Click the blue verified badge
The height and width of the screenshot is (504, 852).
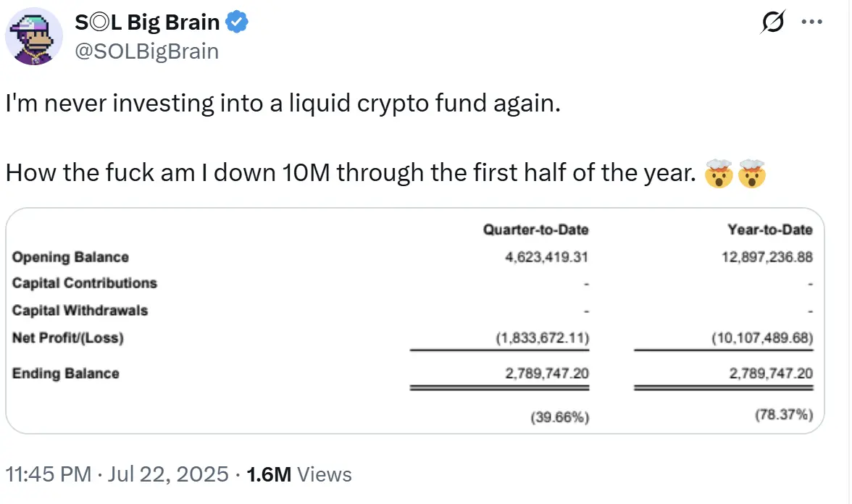coord(237,23)
